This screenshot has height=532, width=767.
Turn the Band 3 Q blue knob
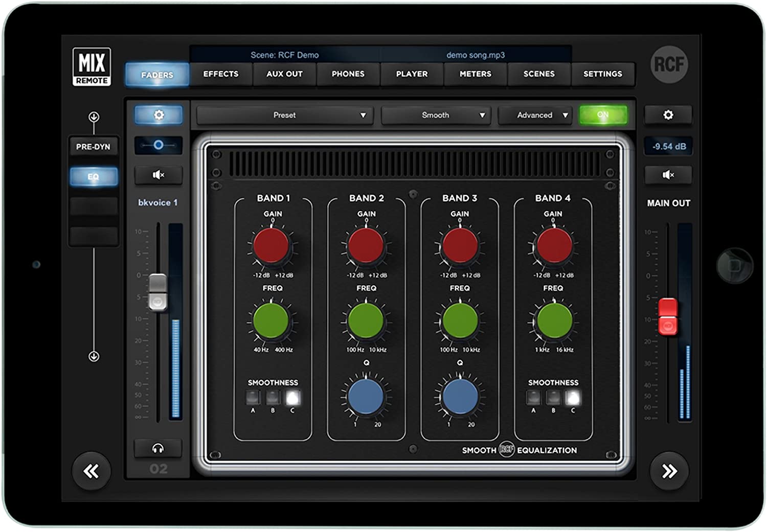click(460, 396)
